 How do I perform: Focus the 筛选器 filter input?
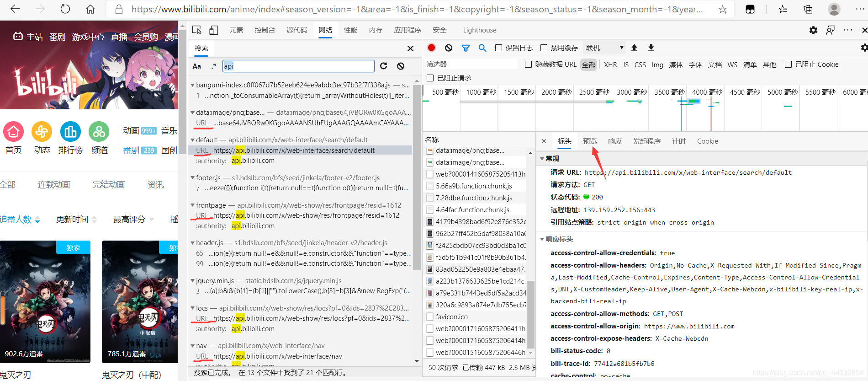[471, 64]
